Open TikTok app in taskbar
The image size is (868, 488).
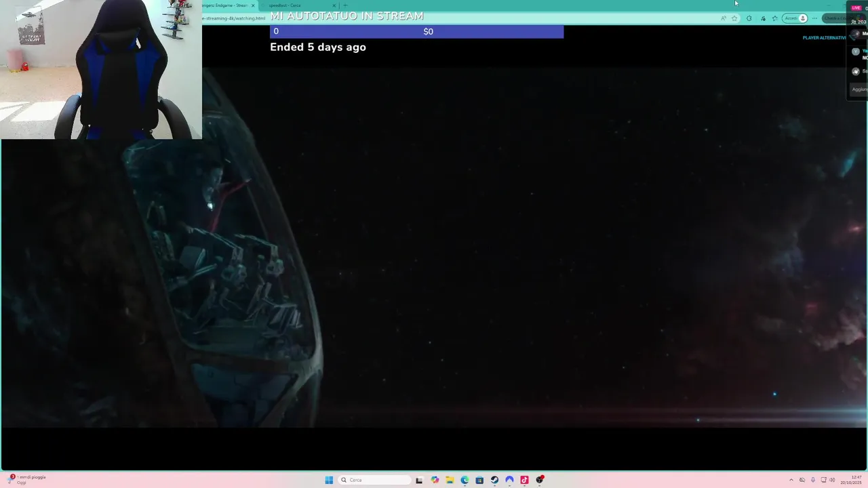pyautogui.click(x=524, y=480)
